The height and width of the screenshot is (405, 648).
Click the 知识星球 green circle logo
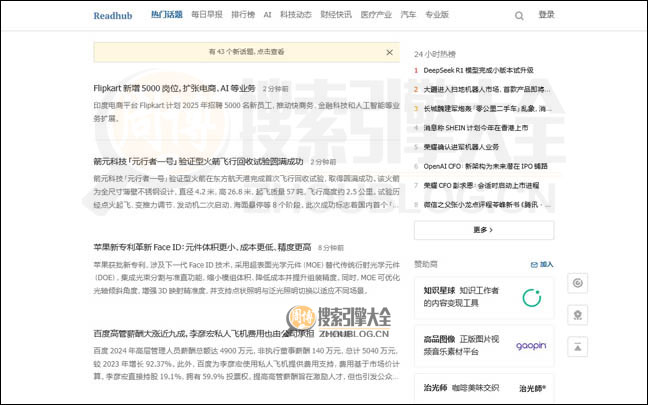click(531, 298)
